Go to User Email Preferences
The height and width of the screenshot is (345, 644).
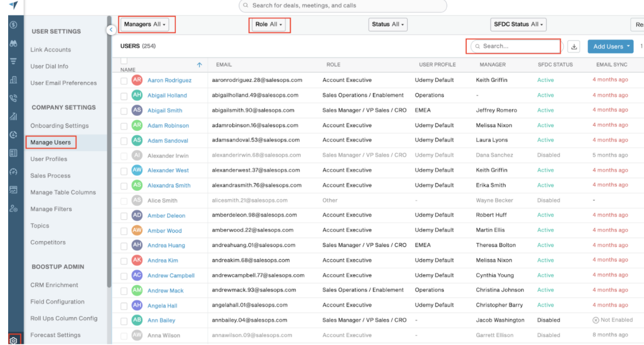(x=64, y=83)
